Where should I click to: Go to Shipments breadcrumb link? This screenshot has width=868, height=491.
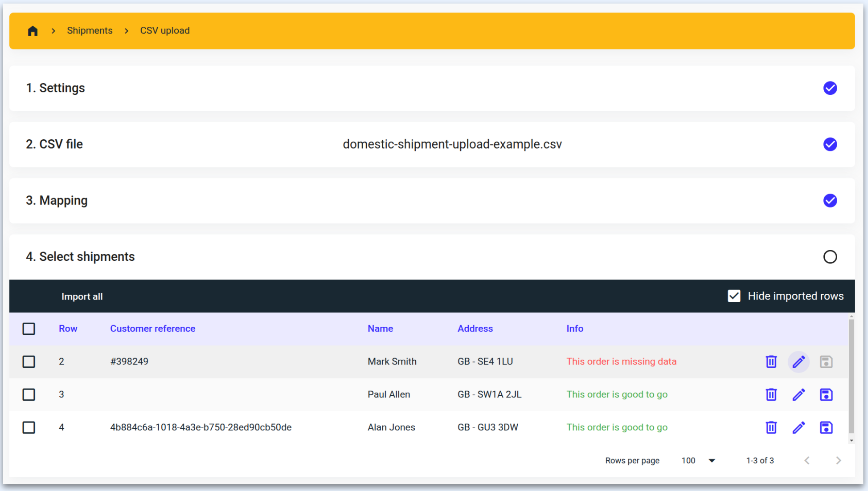pos(90,31)
